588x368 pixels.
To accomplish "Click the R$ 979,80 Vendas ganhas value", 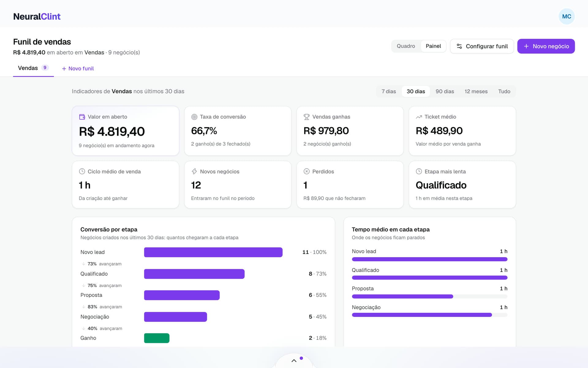I will [326, 131].
